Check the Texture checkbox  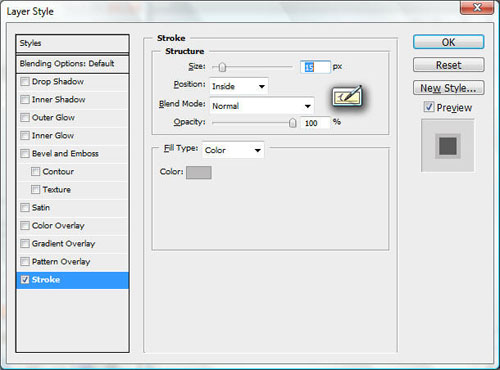click(35, 190)
